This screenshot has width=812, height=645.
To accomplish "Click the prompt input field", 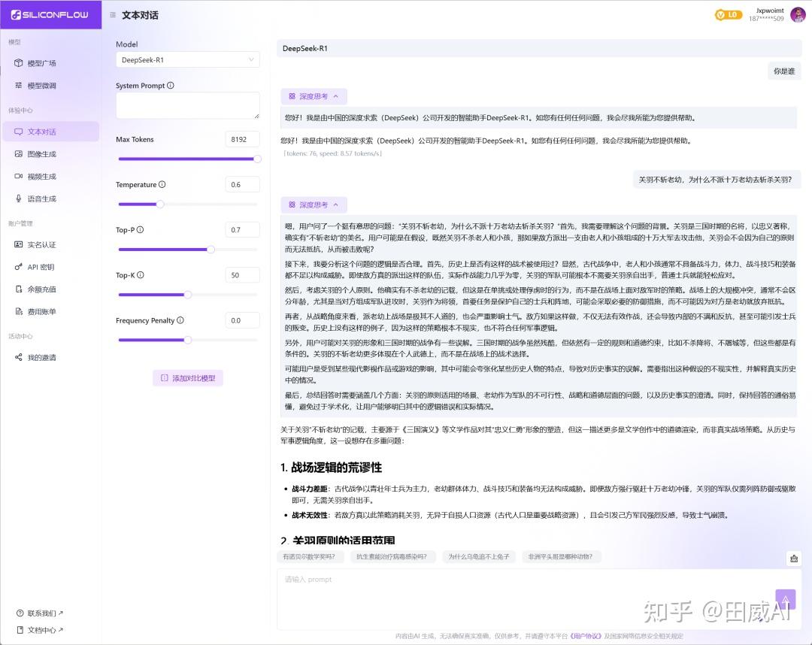I will tap(526, 594).
